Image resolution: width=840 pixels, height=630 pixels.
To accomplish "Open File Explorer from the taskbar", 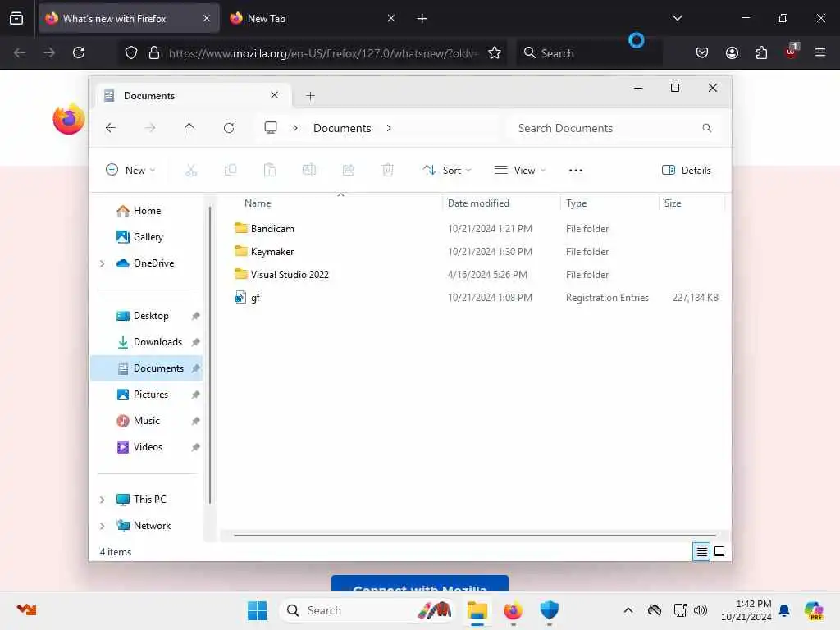I will pos(477,610).
